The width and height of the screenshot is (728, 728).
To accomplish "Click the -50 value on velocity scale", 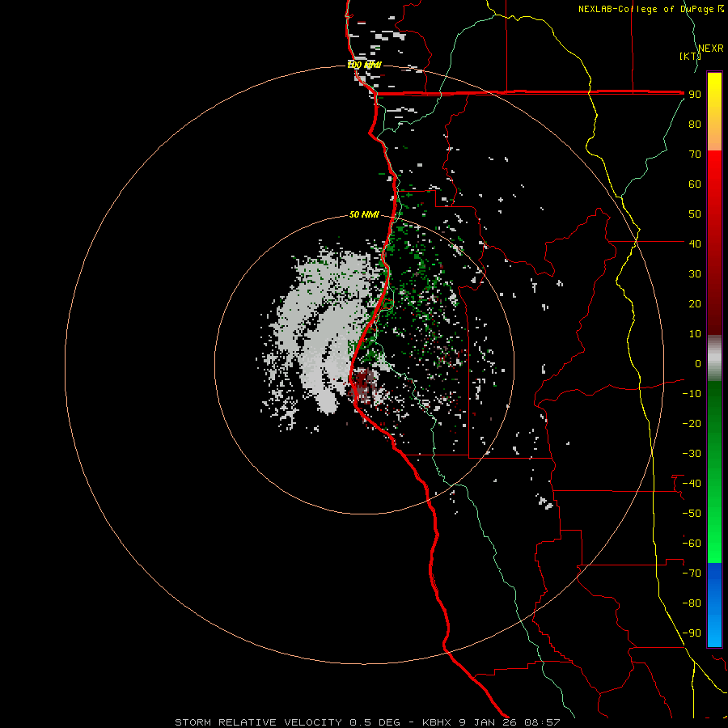I will coord(692,513).
